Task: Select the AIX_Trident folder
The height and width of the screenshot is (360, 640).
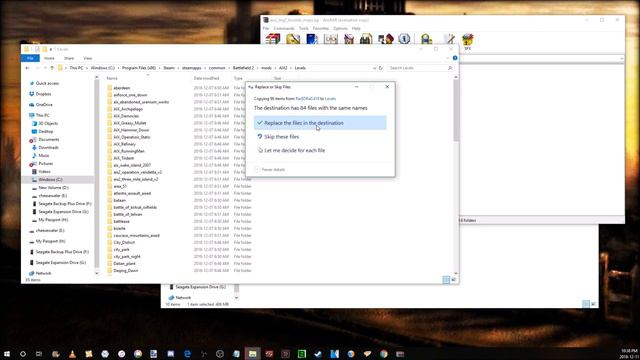Action: pyautogui.click(x=124, y=158)
